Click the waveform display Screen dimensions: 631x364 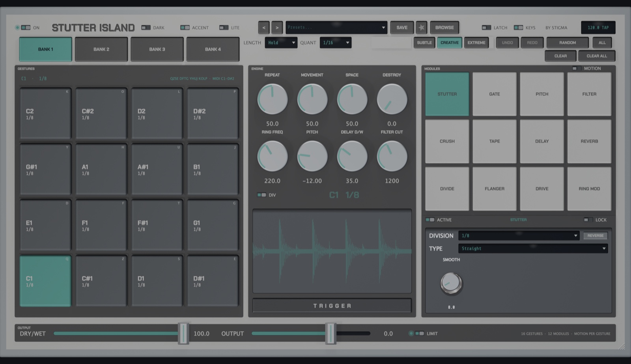332,251
